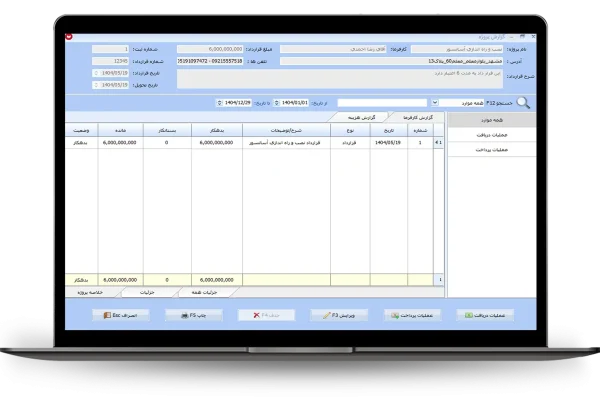Click the red app logo in title bar
The height and width of the screenshot is (400, 600).
click(68, 34)
